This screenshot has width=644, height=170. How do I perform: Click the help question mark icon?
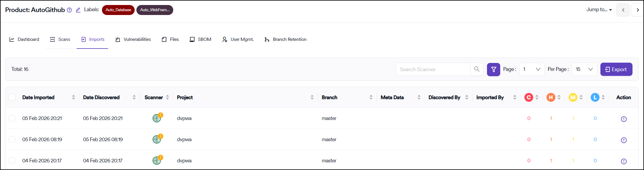(x=69, y=10)
